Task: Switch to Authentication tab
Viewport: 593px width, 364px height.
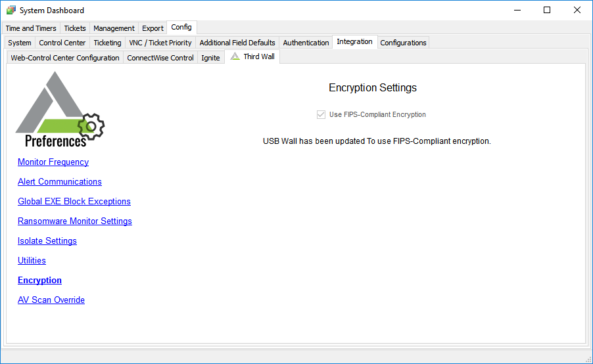Action: [x=306, y=43]
